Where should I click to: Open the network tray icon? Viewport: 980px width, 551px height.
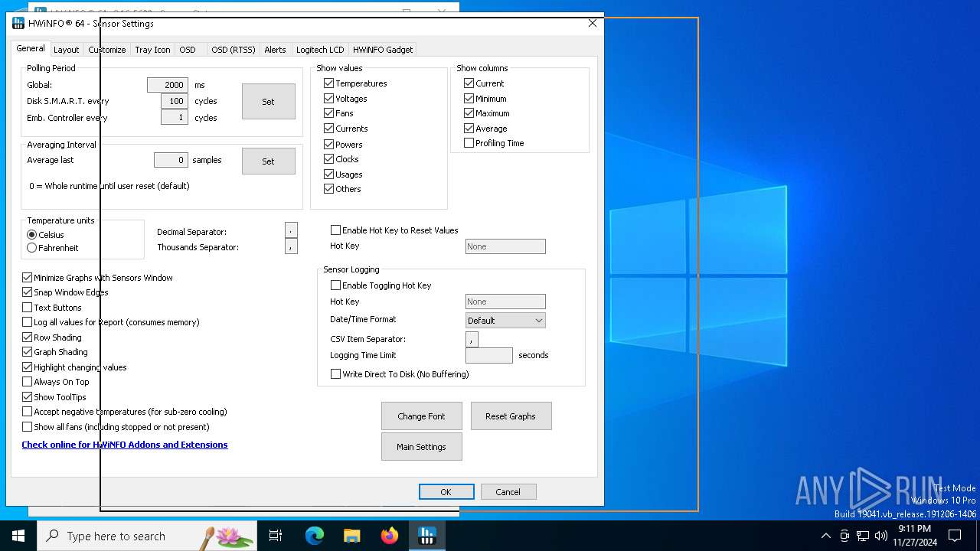click(x=863, y=536)
